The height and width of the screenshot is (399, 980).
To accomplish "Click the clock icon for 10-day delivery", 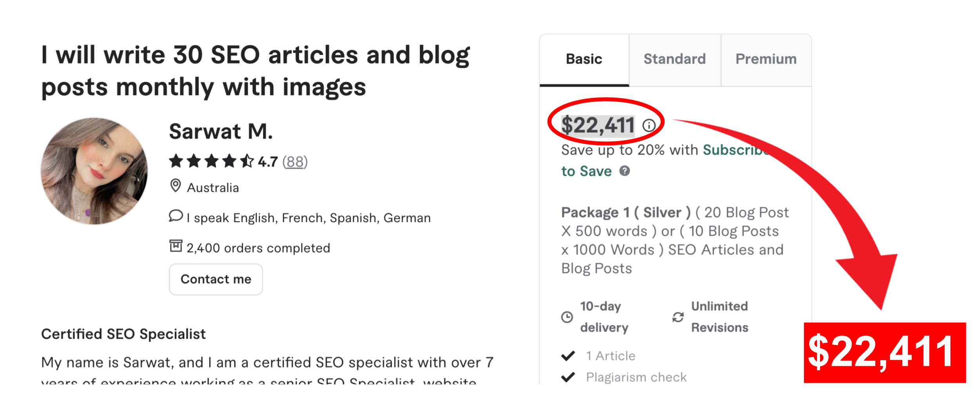I will pyautogui.click(x=567, y=317).
